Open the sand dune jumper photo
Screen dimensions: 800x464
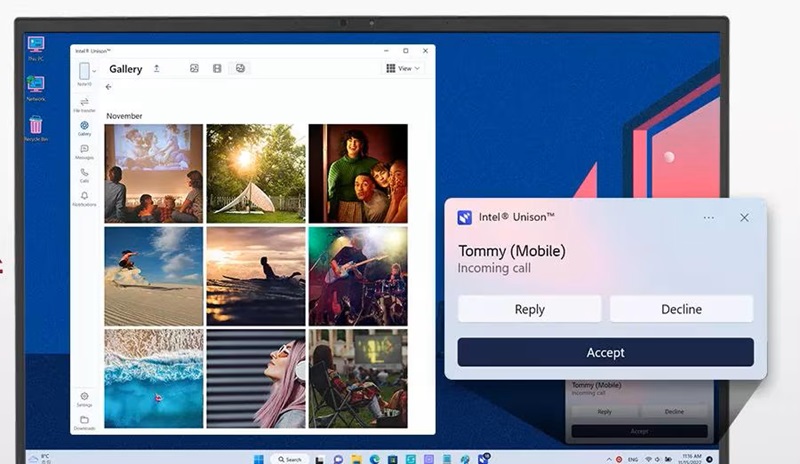tap(154, 276)
